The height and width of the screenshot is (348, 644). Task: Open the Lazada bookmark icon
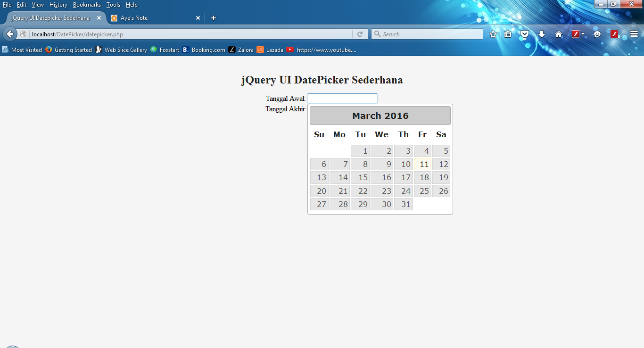click(x=261, y=50)
